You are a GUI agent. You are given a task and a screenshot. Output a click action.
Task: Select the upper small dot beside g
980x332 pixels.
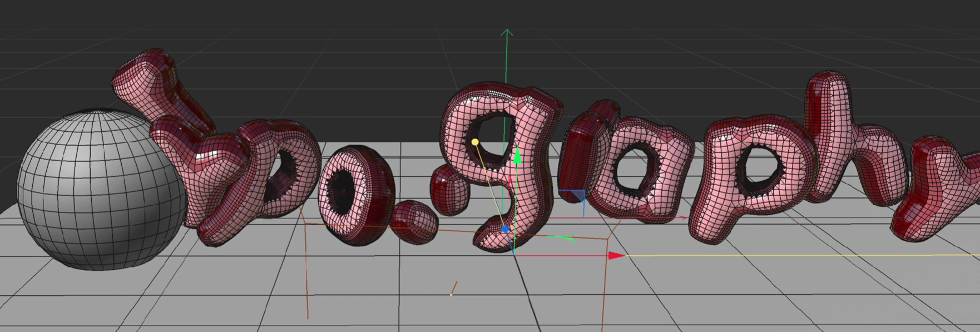click(451, 190)
